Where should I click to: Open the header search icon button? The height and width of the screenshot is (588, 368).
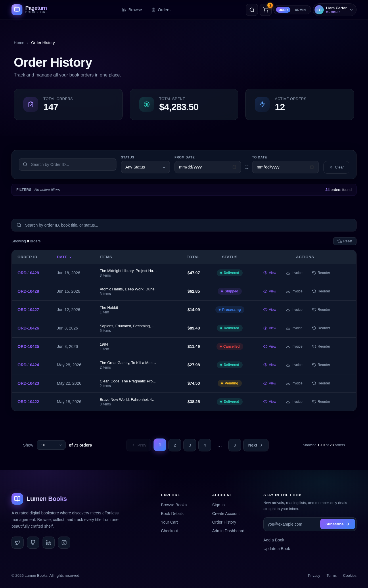pos(252,10)
